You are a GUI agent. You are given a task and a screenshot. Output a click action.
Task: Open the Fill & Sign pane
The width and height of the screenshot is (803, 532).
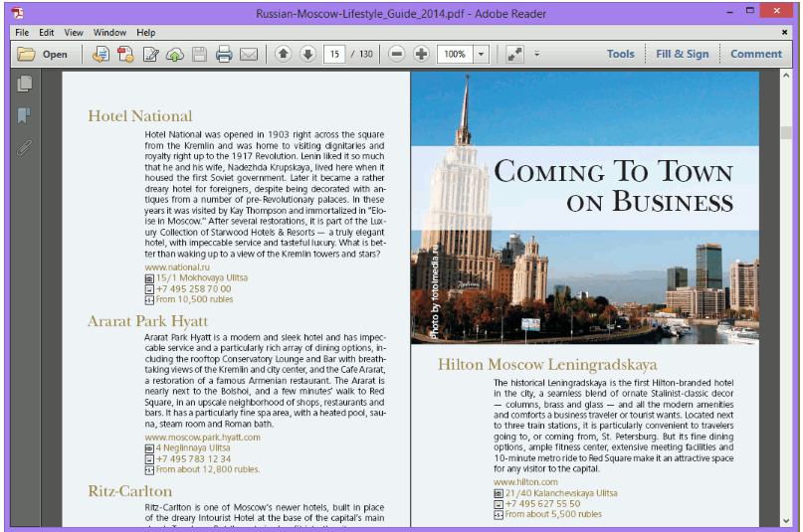(683, 54)
